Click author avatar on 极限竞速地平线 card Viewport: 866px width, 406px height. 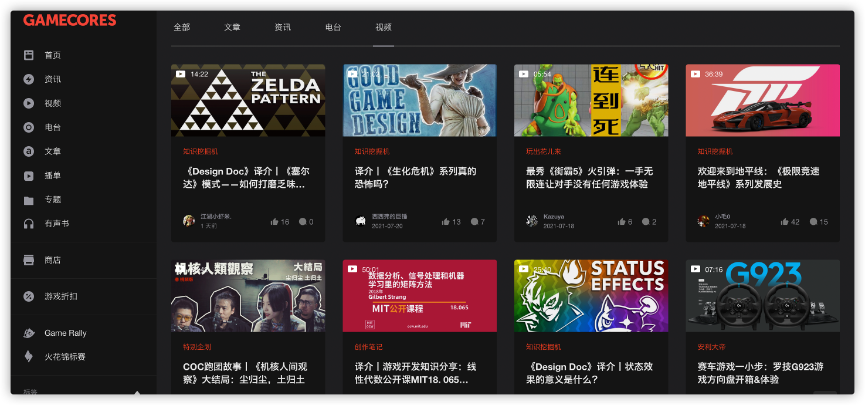[x=704, y=221]
